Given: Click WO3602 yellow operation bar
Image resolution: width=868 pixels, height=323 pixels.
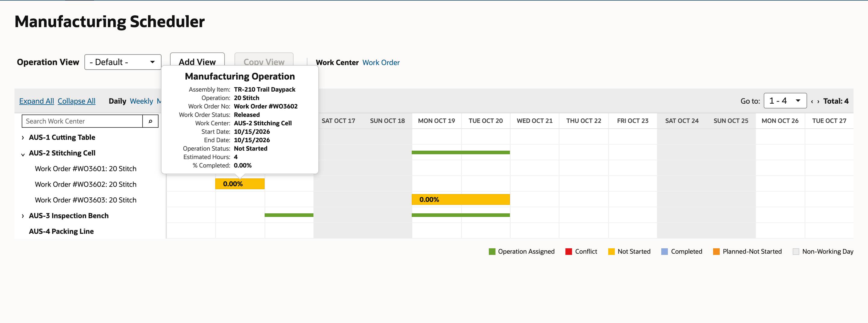Looking at the screenshot, I should [x=240, y=184].
